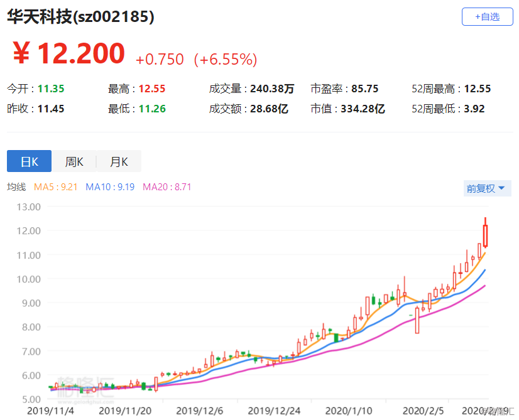This screenshot has height=420, width=519.
Task: Add stock to watchlist with +自选 button
Action: click(487, 16)
